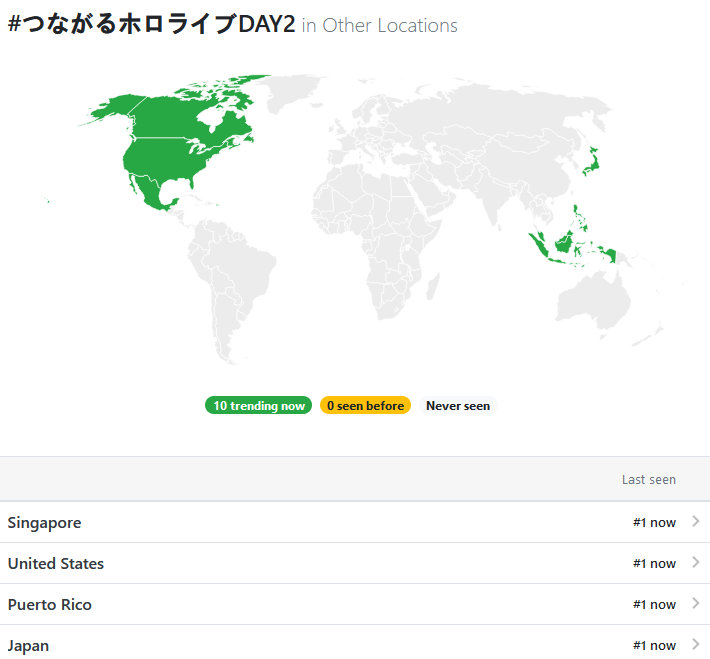This screenshot has width=710, height=659.
Task: Expand Singapore row chevron arrow
Action: pos(696,521)
